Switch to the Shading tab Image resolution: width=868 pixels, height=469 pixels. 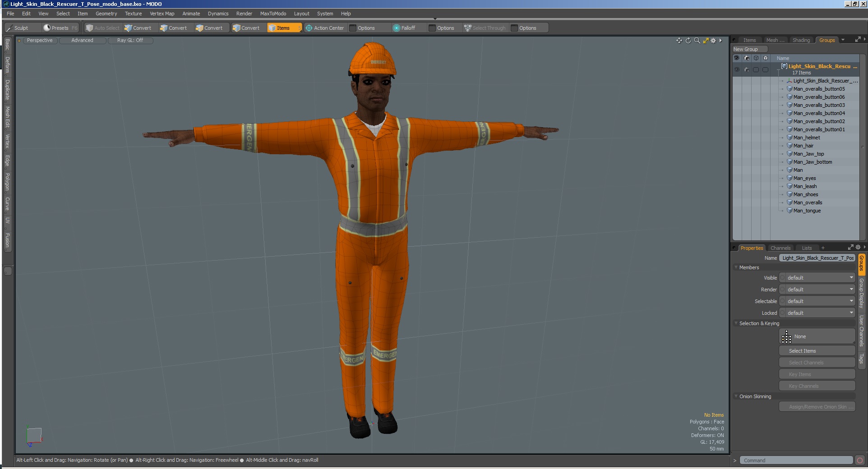[x=801, y=40]
